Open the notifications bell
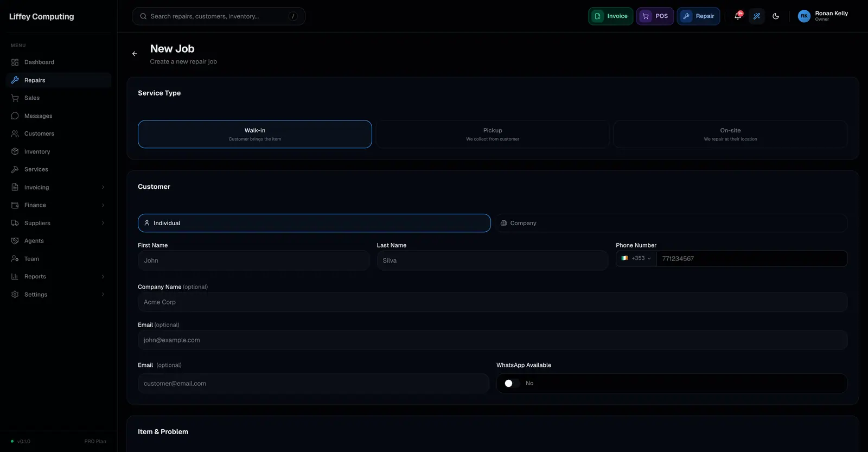Image resolution: width=868 pixels, height=452 pixels. (738, 16)
